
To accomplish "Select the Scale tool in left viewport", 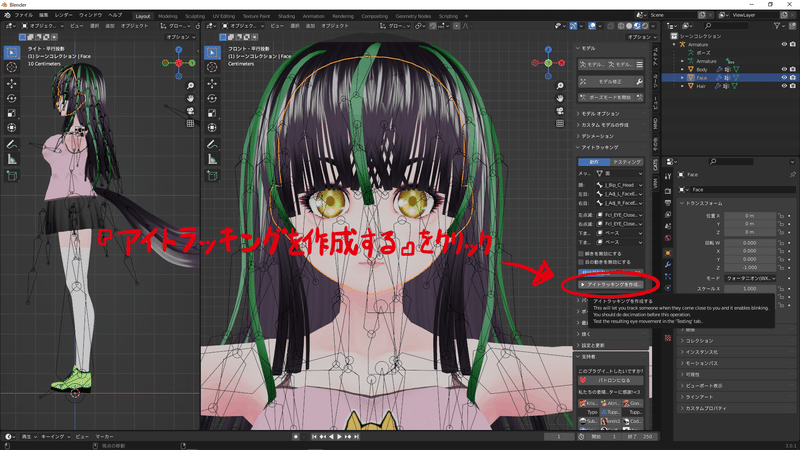I will [x=12, y=113].
